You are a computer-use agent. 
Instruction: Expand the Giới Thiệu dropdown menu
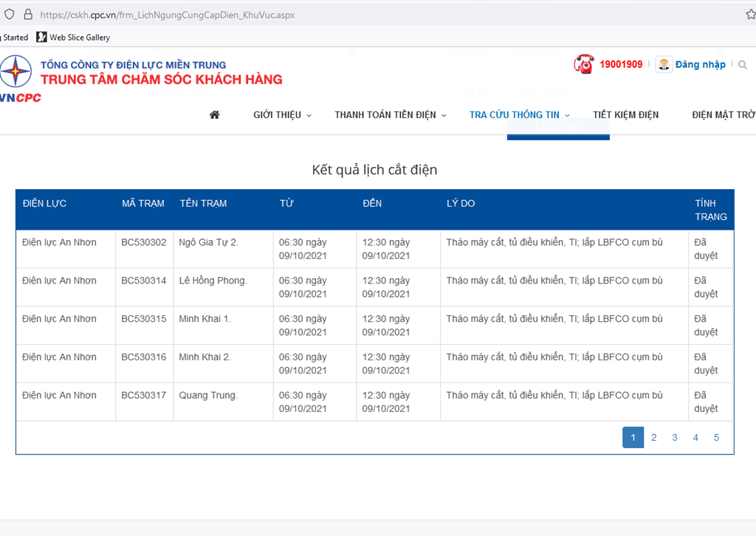282,114
